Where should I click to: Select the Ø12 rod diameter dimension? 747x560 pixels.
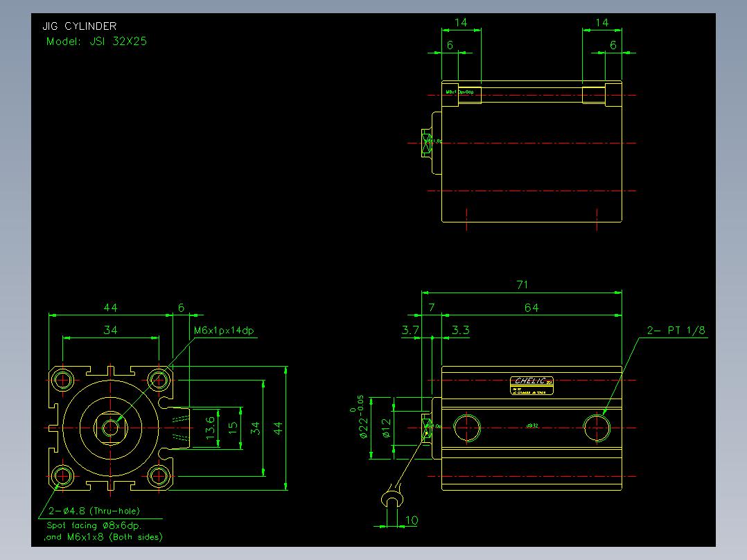(x=387, y=428)
